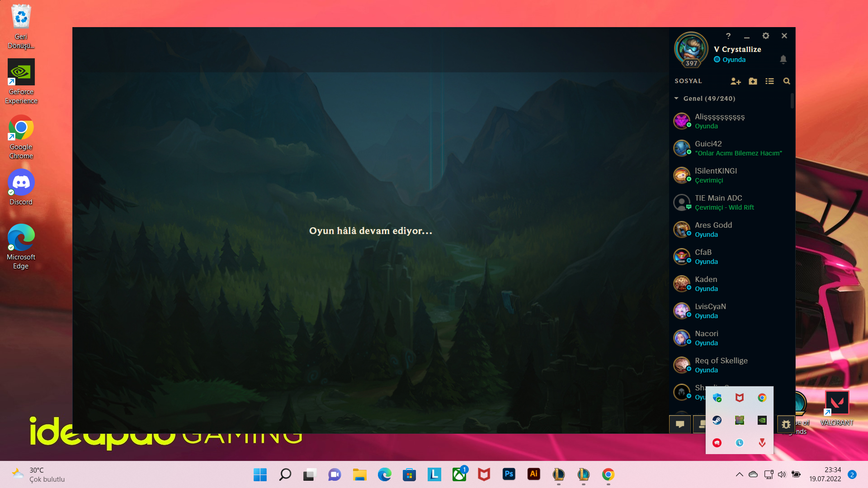This screenshot has height=488, width=868.
Task: Open VALORANT desktop shortcut
Action: click(837, 408)
